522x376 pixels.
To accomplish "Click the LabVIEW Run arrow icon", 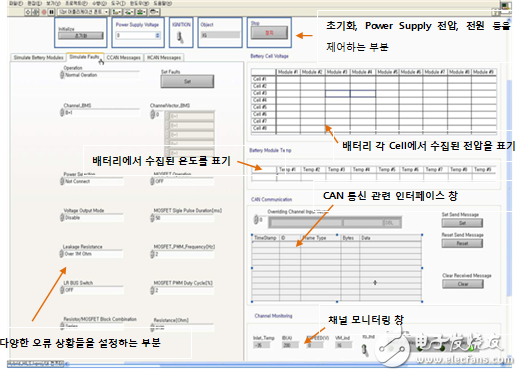I will (28, 12).
